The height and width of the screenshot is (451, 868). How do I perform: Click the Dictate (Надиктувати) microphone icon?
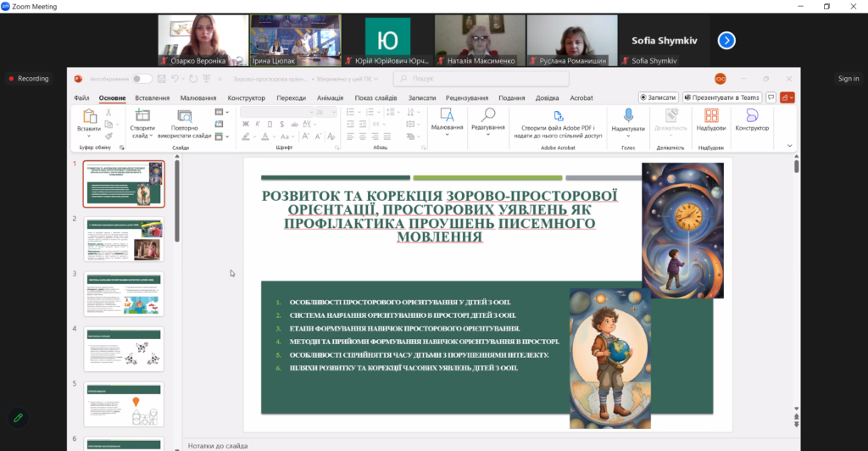628,116
